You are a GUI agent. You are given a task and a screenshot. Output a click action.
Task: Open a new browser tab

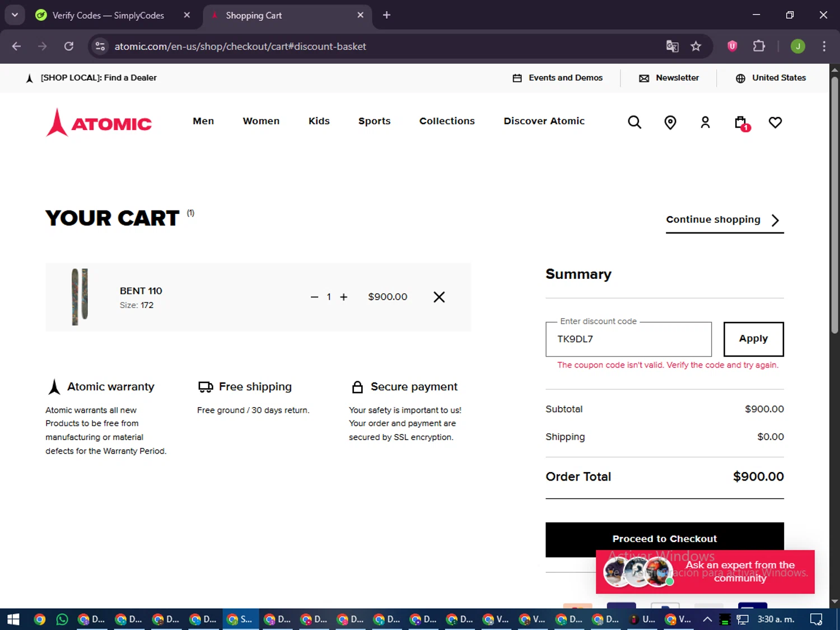(x=386, y=15)
